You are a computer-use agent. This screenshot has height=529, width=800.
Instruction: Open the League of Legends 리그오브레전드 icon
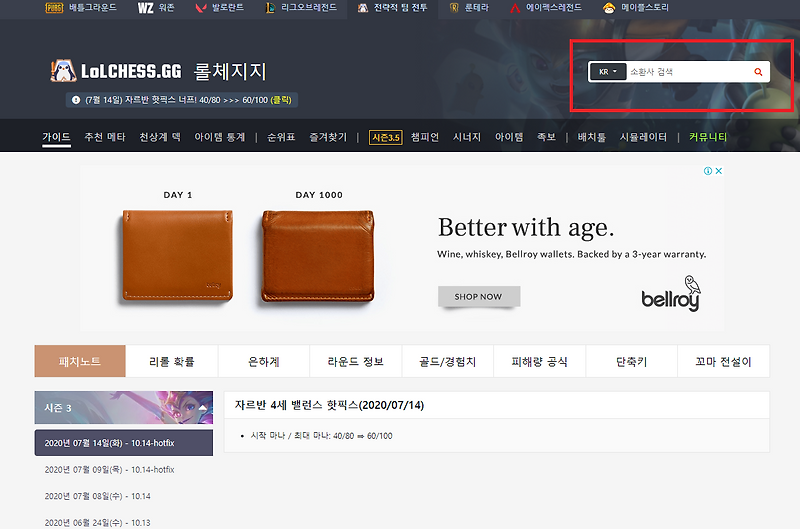pos(270,8)
